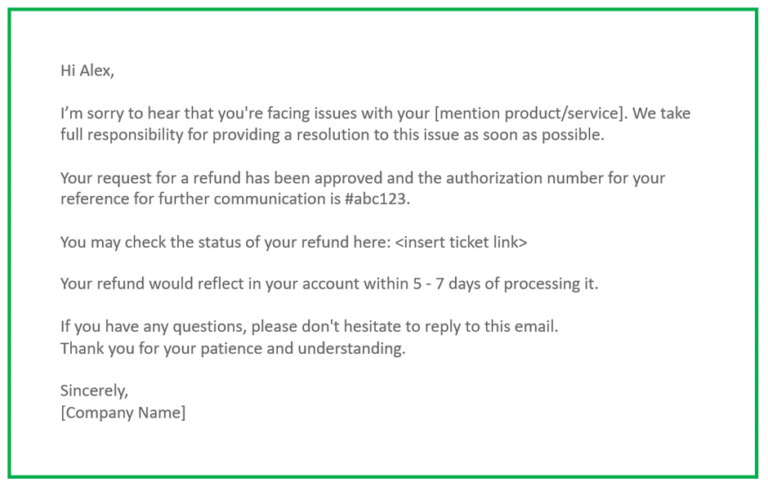Click 'reply to this email' text
The height and width of the screenshot is (487, 768).
(491, 327)
